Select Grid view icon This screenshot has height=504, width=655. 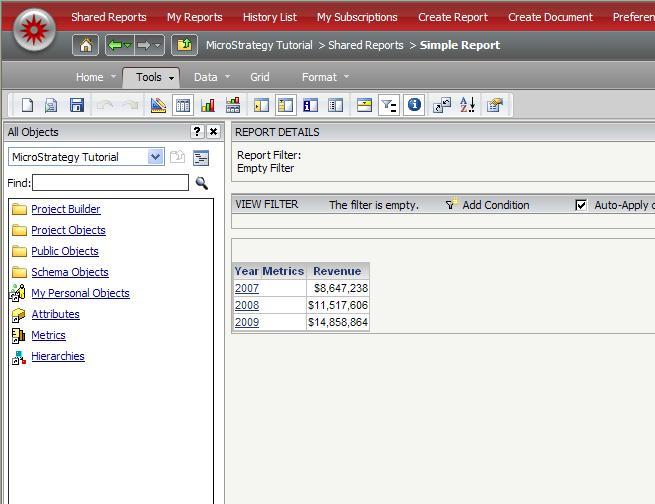click(183, 105)
